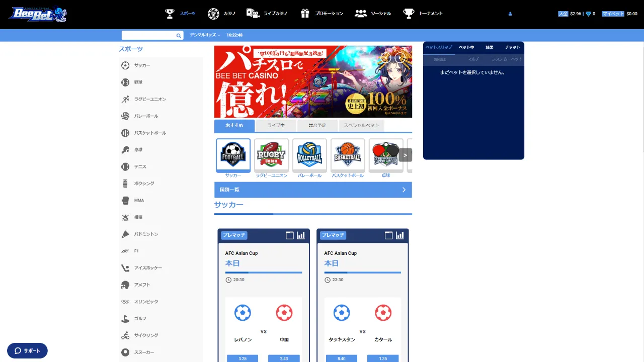This screenshot has width=644, height=362.
Task: Click the search input field
Action: click(x=148, y=36)
